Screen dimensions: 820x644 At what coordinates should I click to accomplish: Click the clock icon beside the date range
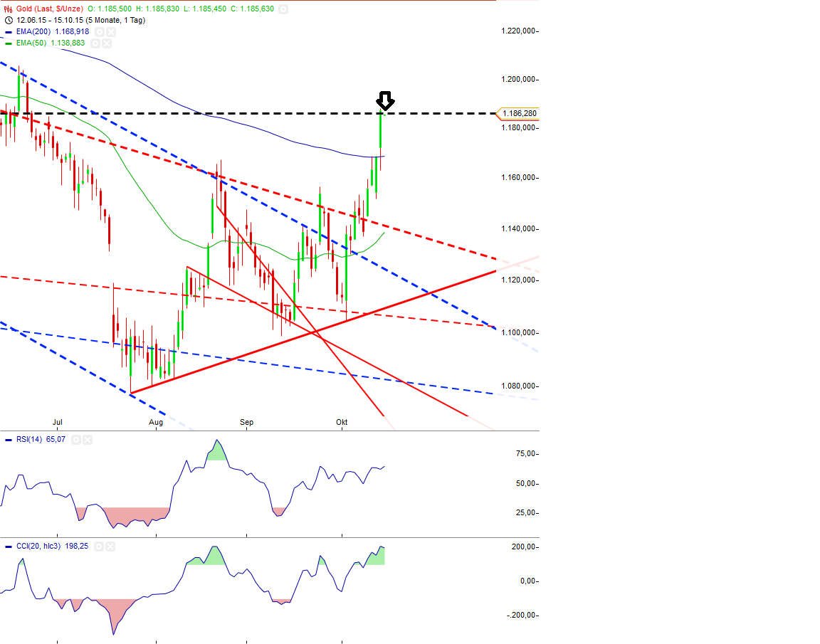pos(9,19)
